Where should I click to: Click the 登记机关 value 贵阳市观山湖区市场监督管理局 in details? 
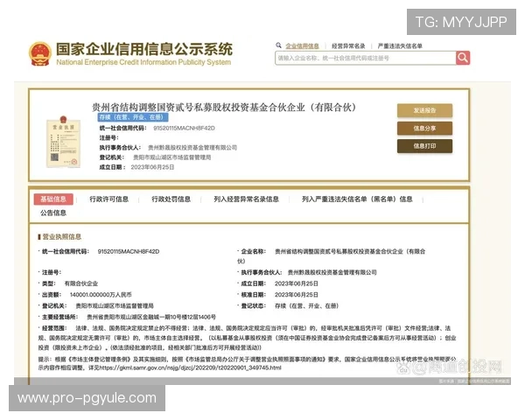[115, 305]
